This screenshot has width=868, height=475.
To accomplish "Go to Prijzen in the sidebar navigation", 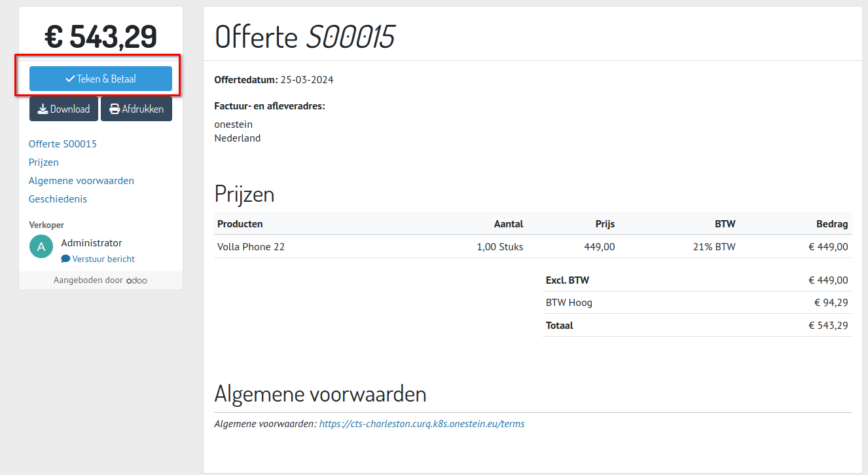I will tap(44, 162).
